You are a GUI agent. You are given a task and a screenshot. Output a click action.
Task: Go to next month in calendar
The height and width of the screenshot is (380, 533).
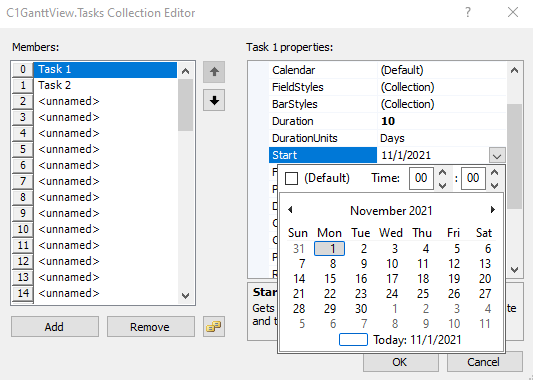point(493,210)
